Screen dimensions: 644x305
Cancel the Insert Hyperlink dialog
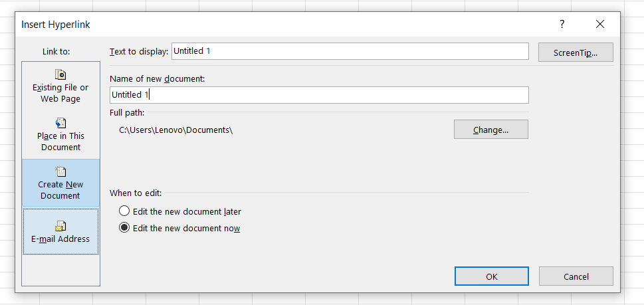click(576, 276)
